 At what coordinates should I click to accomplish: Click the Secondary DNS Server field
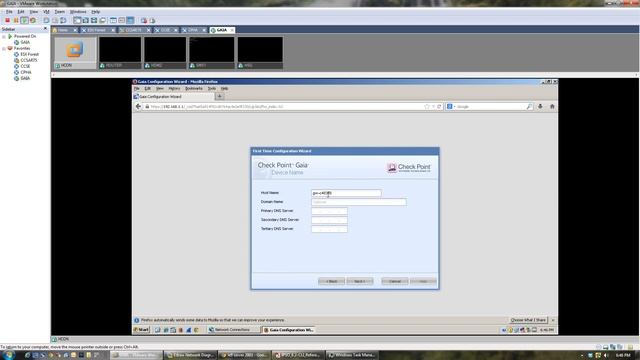tap(329, 220)
